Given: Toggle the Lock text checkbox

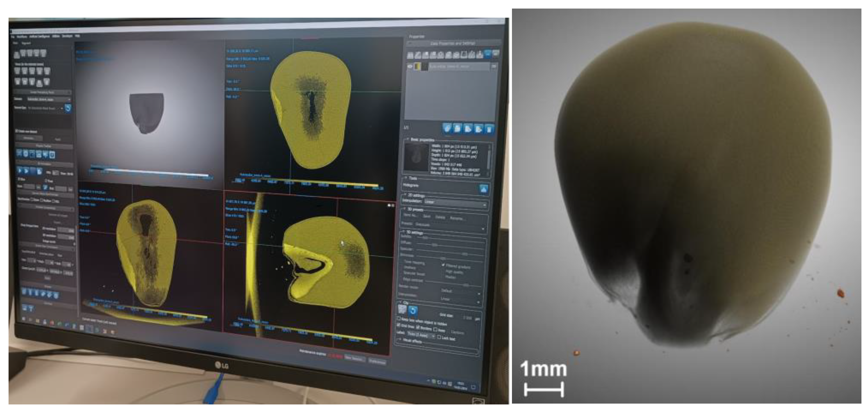Looking at the screenshot, I should 439,337.
